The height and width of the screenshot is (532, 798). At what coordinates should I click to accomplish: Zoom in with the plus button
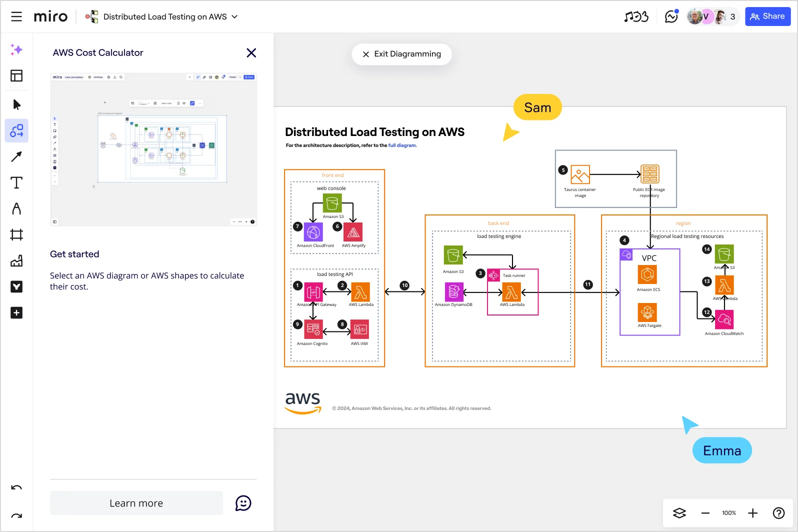click(753, 513)
